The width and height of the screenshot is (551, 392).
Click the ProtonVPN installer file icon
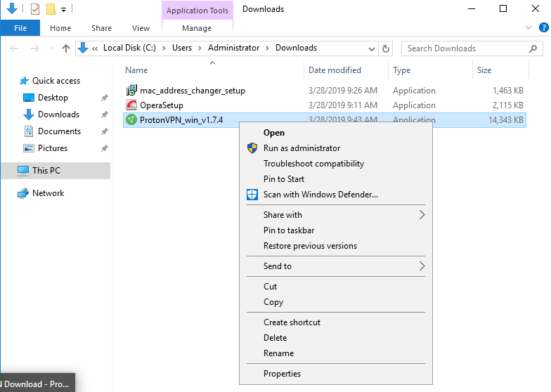pyautogui.click(x=131, y=119)
